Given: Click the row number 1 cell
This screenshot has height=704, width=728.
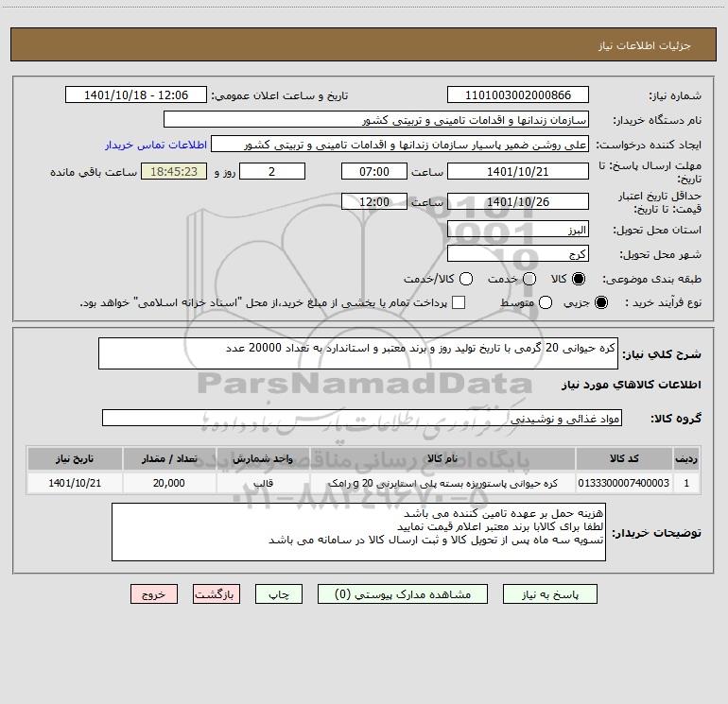Looking at the screenshot, I should (686, 483).
